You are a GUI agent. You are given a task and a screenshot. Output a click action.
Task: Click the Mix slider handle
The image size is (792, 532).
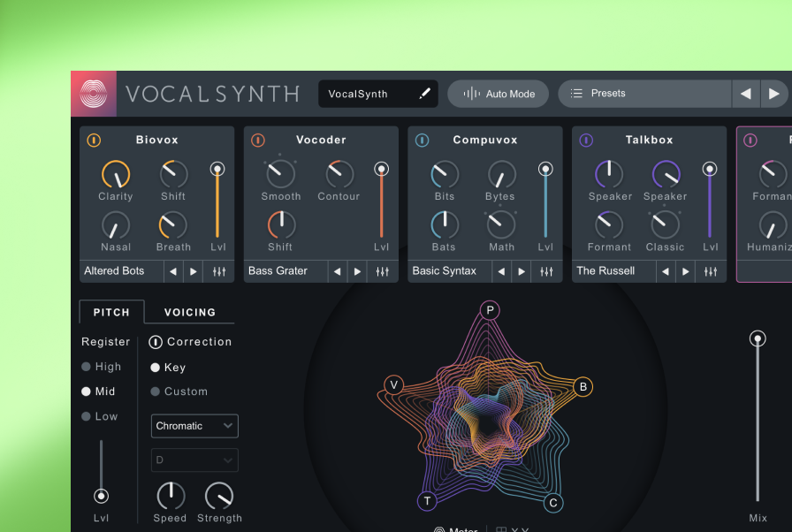[758, 338]
